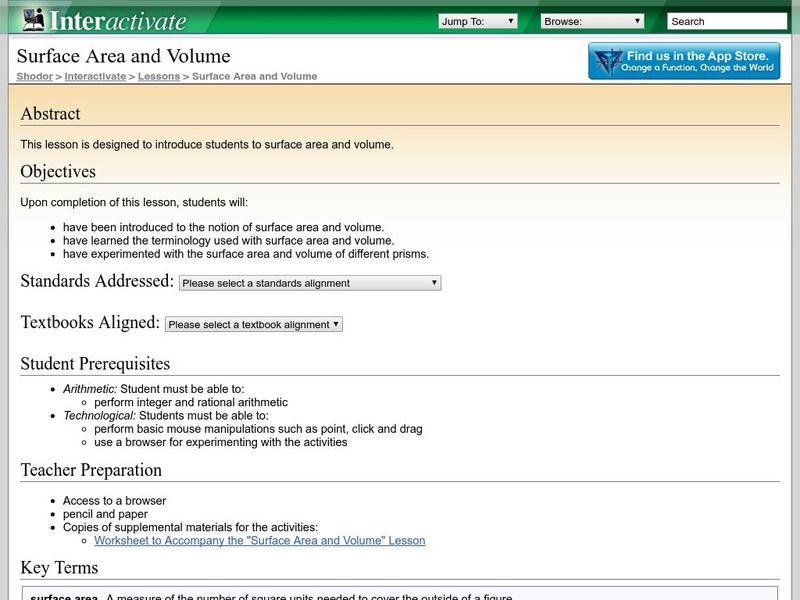Open the Jump To dropdown
Image resolution: width=800 pixels, height=600 pixels.
coord(478,21)
